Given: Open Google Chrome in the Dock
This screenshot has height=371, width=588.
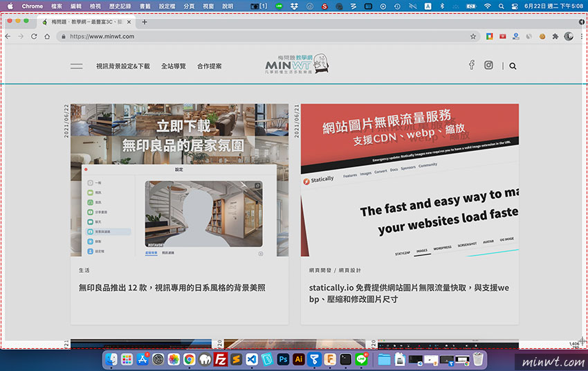Looking at the screenshot, I should pos(190,359).
